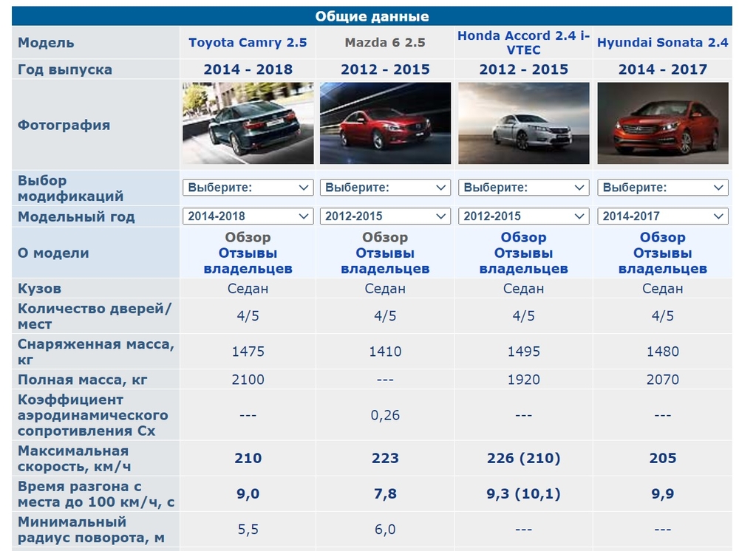The width and height of the screenshot is (756, 551).
Task: Click Mazda turning radius value 6,0
Action: coord(385,530)
